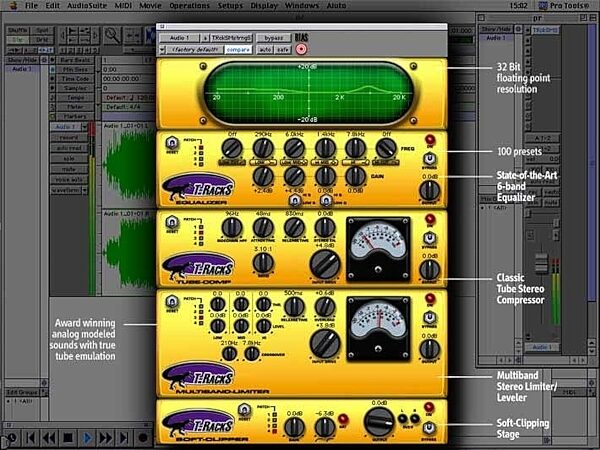Image resolution: width=600 pixels, height=450 pixels.
Task: Click the 6.0kHz EQ frequency knob
Action: 294,148
